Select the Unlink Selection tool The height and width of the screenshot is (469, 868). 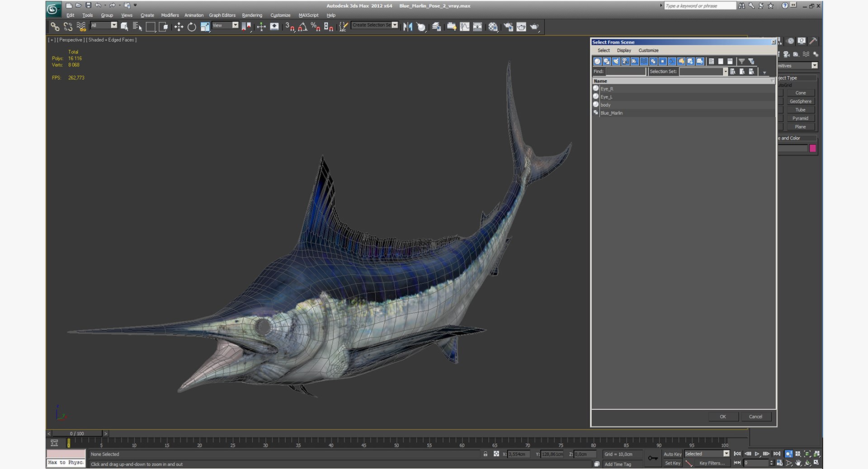68,27
